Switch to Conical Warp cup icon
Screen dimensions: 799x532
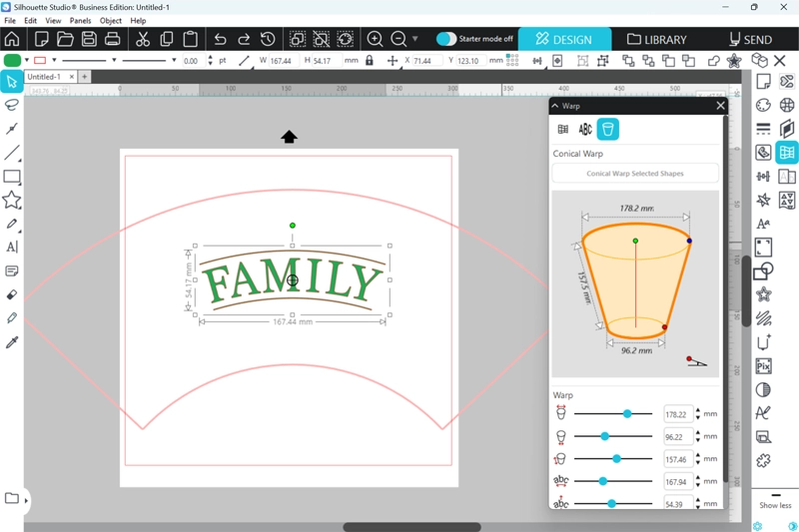tap(607, 129)
